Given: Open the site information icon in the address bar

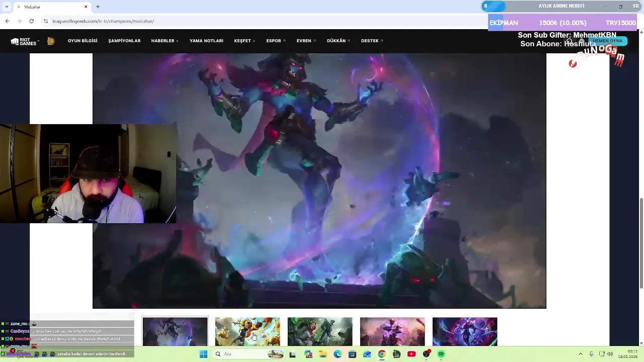Looking at the screenshot, I should point(45,21).
